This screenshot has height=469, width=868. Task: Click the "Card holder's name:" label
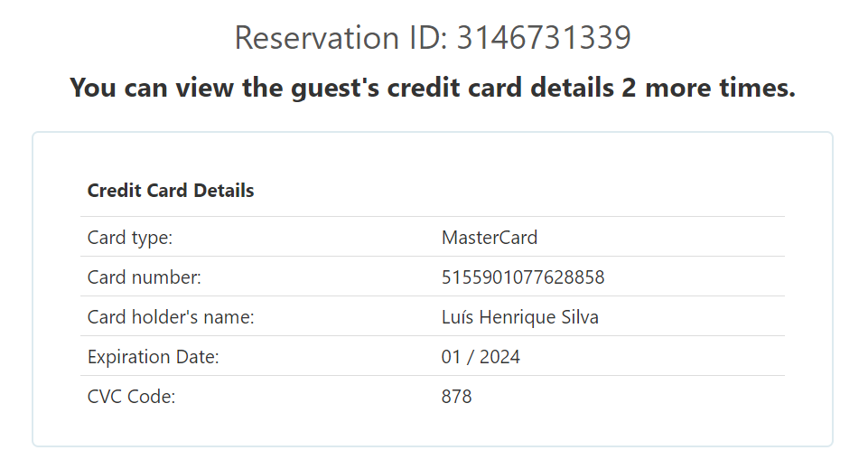point(171,317)
